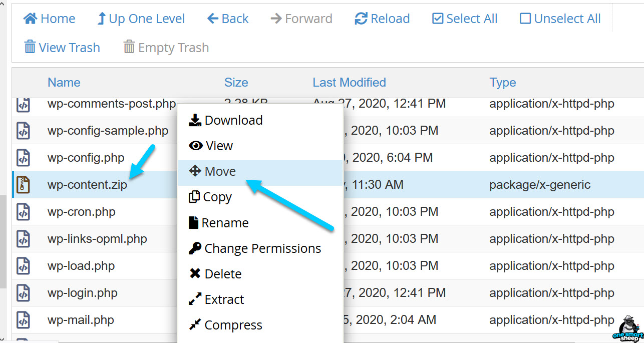Click the wp-login.php file icon
The height and width of the screenshot is (343, 644).
point(23,293)
